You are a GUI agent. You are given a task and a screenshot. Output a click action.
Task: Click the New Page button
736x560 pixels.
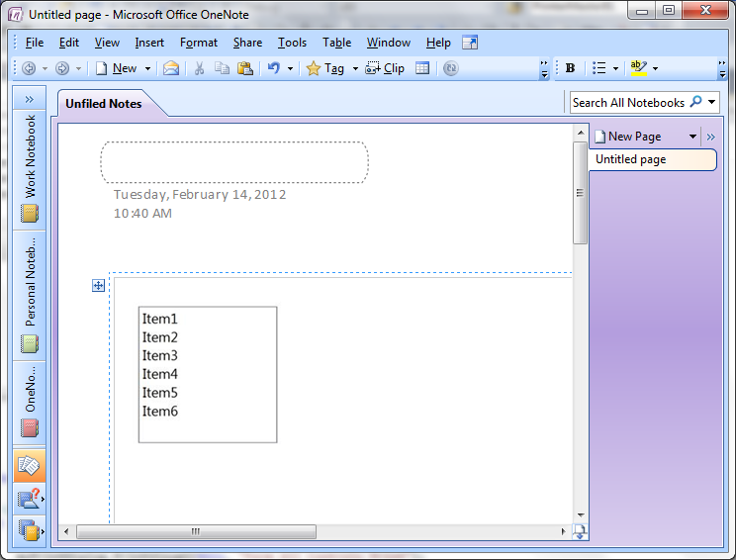click(x=628, y=137)
